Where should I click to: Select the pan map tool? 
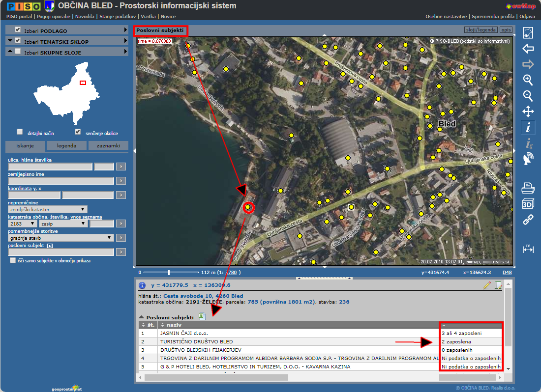(528, 112)
